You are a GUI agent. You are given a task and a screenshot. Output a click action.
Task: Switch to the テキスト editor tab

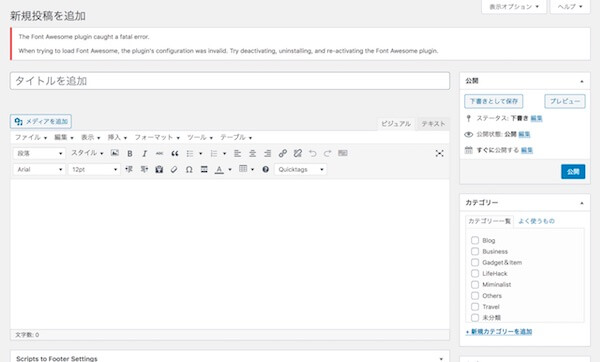tap(433, 124)
